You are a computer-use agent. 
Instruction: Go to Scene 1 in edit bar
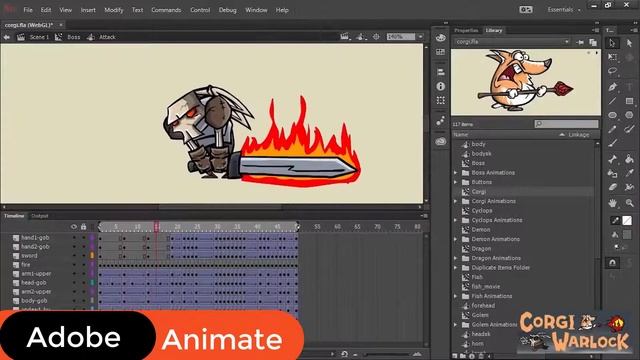click(x=39, y=37)
